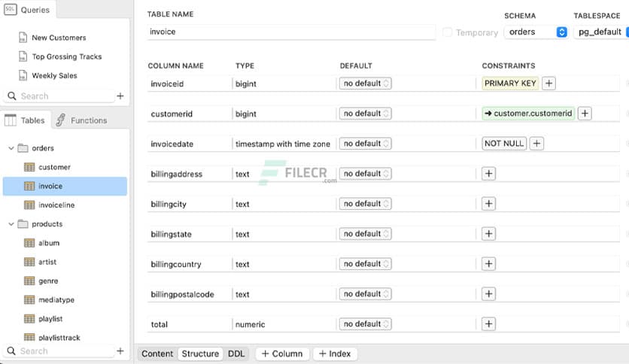The height and width of the screenshot is (364, 629).
Task: Click the SQL Queries icon in the sidebar
Action: 9,10
